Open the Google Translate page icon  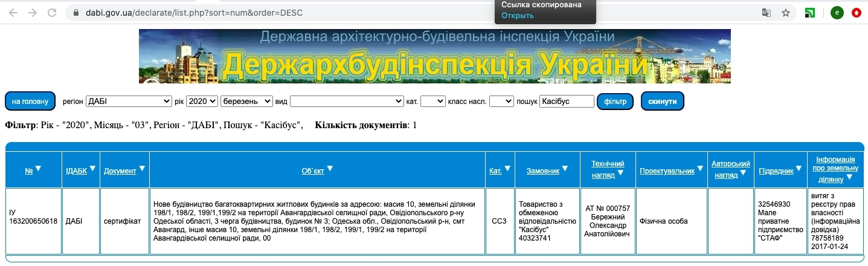pyautogui.click(x=766, y=12)
